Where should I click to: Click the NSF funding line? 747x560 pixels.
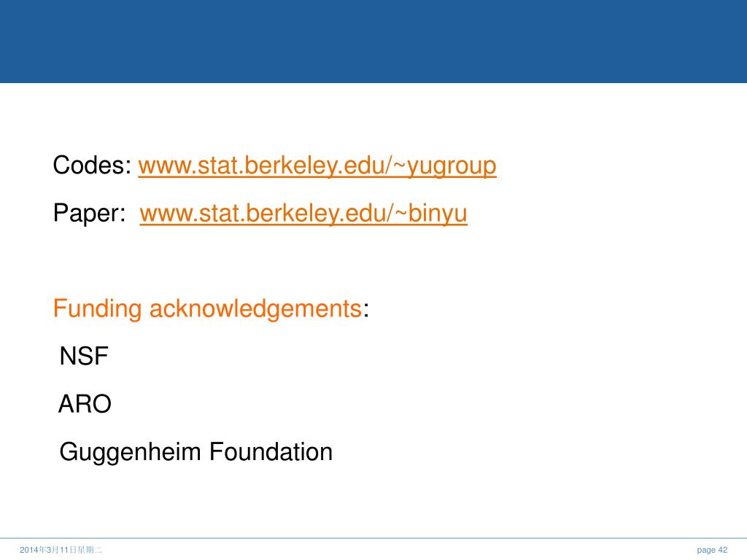[x=84, y=356]
